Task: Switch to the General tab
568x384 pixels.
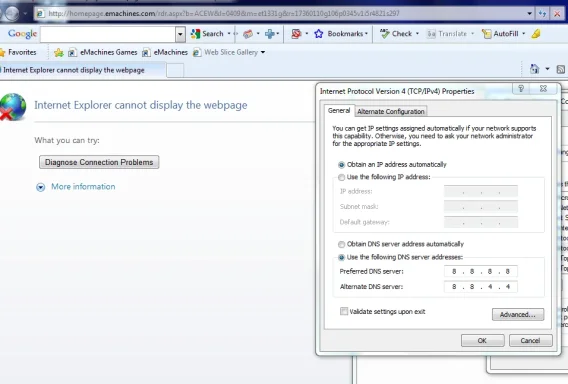Action: [339, 110]
